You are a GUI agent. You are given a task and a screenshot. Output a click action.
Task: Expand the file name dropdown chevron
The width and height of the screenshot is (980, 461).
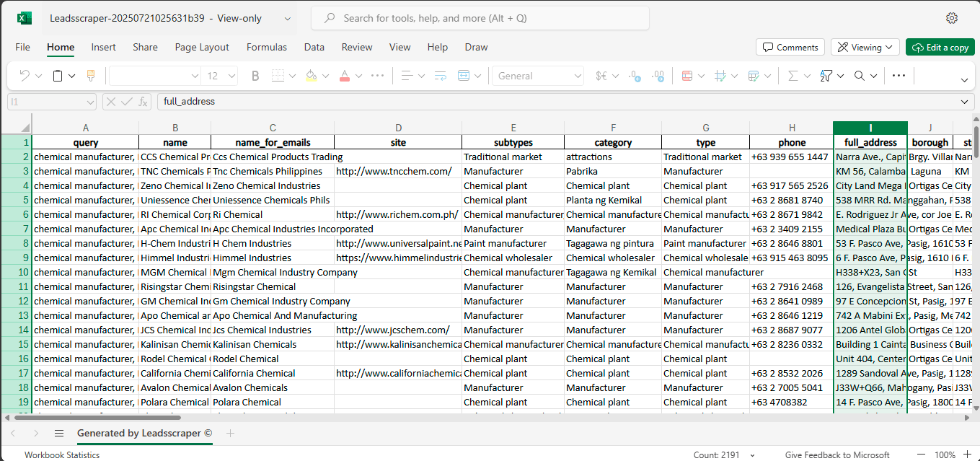coord(288,19)
